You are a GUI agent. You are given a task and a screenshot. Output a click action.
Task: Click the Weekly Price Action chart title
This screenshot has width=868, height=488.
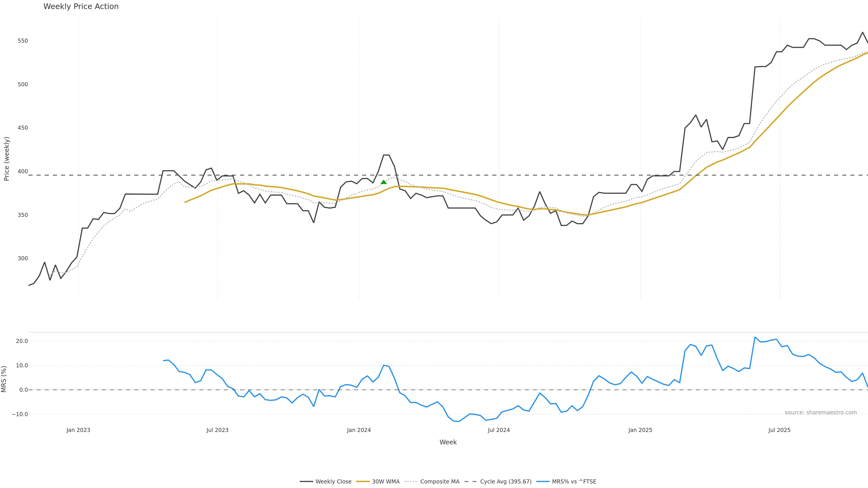(x=81, y=6)
